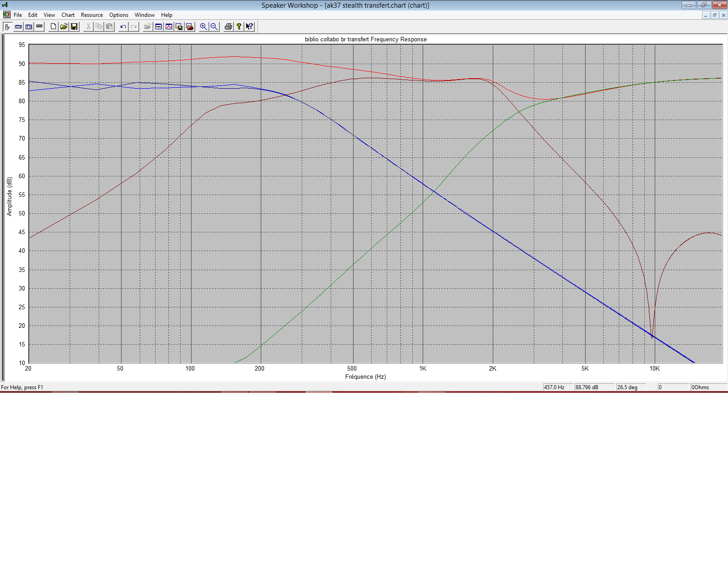The height and width of the screenshot is (582, 728).
Task: Click the red graph chart window icon
Action: pyautogui.click(x=169, y=27)
